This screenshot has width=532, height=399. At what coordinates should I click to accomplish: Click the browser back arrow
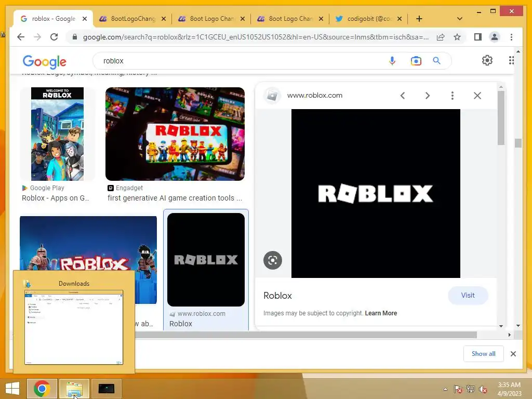(x=21, y=37)
